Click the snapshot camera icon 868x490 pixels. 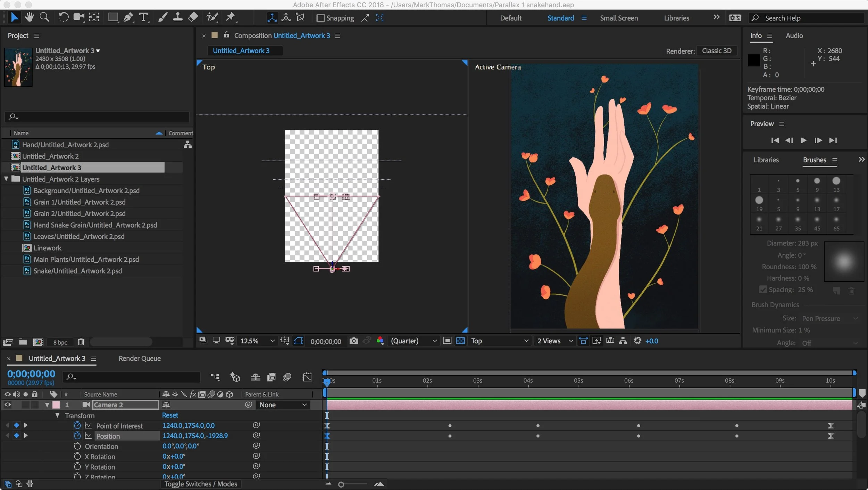click(353, 341)
